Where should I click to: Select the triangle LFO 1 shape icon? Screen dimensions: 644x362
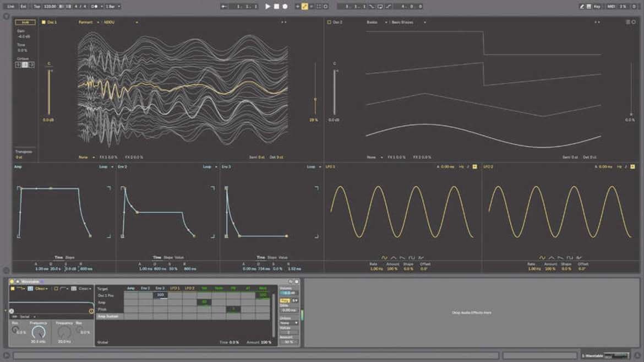tap(394, 258)
